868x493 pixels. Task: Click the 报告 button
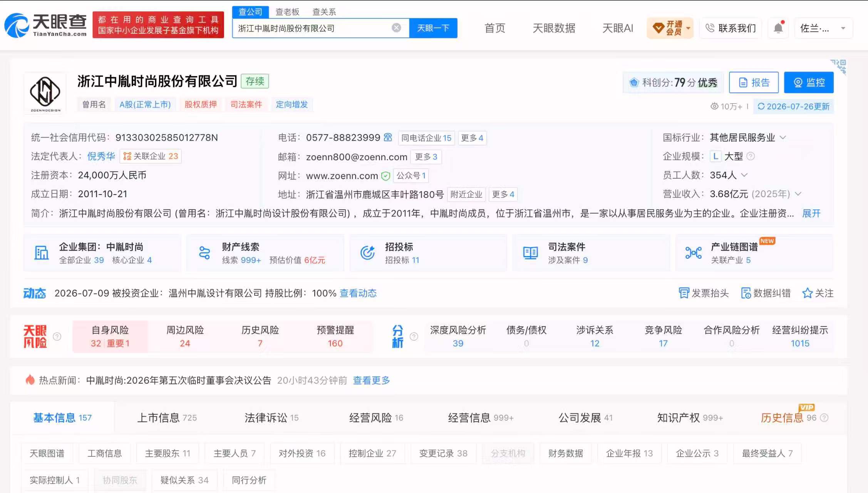coord(754,82)
